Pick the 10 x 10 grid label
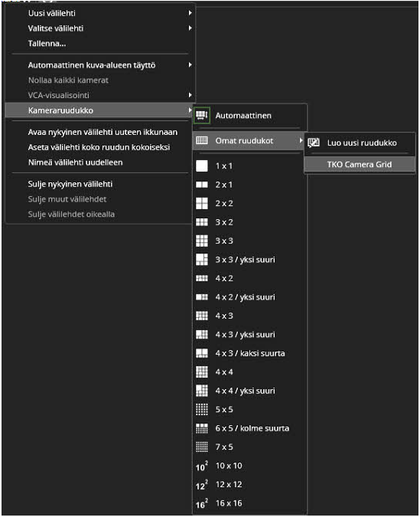 tap(229, 466)
